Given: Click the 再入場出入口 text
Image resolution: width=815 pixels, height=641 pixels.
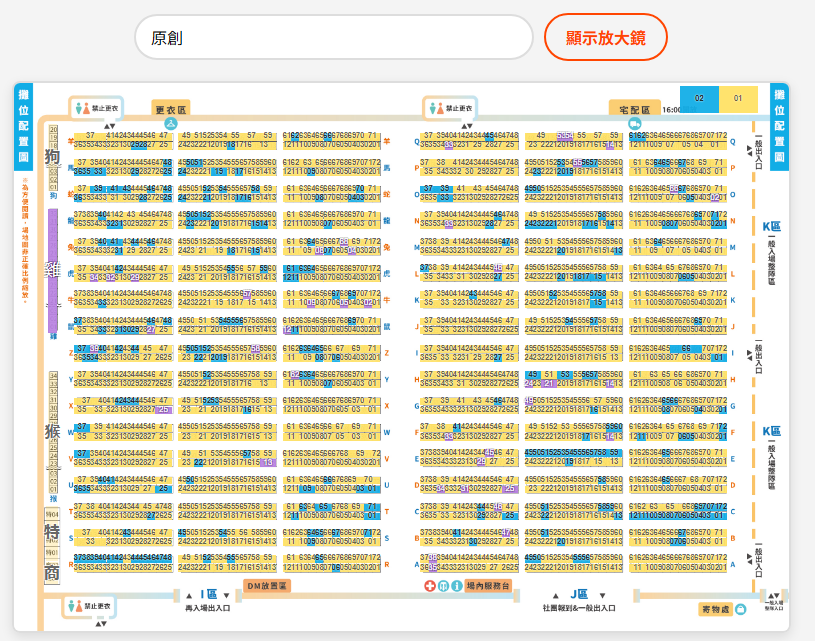Looking at the screenshot, I should click(208, 608).
